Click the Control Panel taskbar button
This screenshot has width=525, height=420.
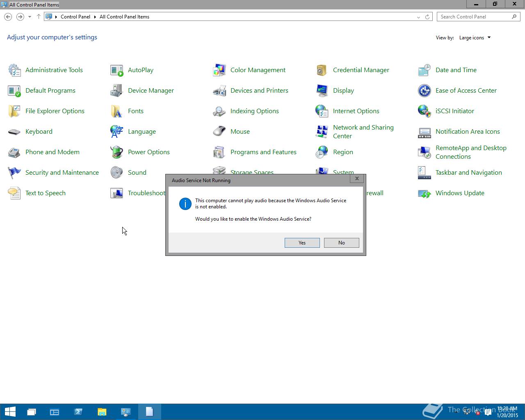point(126,412)
